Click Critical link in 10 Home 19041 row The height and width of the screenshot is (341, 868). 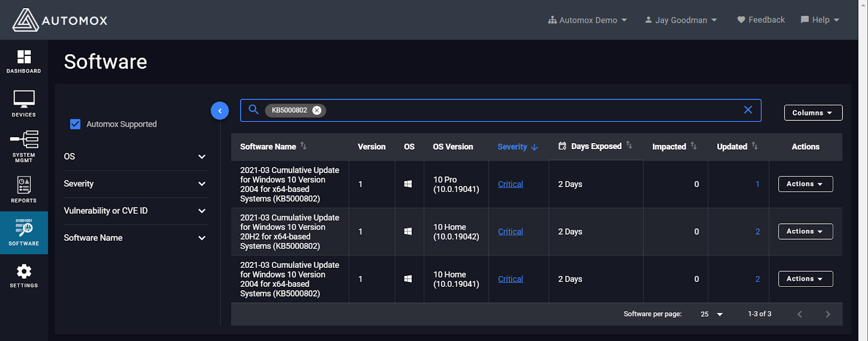pyautogui.click(x=510, y=279)
